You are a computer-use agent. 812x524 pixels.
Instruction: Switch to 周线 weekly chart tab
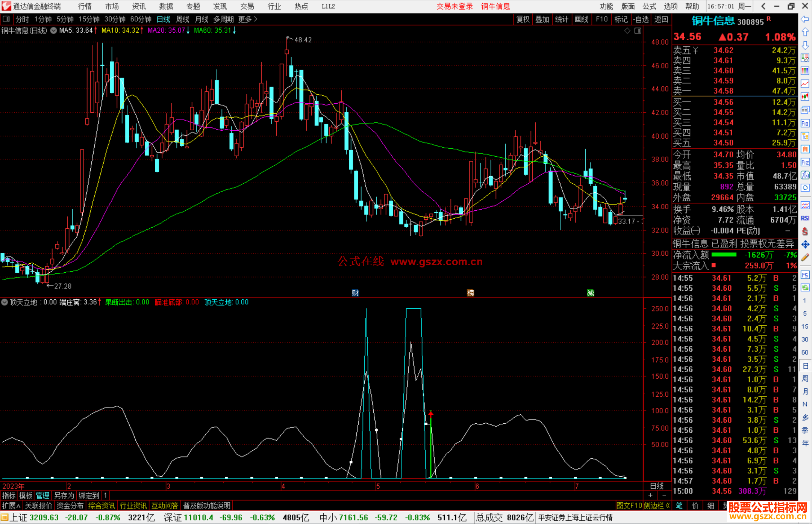(x=182, y=19)
